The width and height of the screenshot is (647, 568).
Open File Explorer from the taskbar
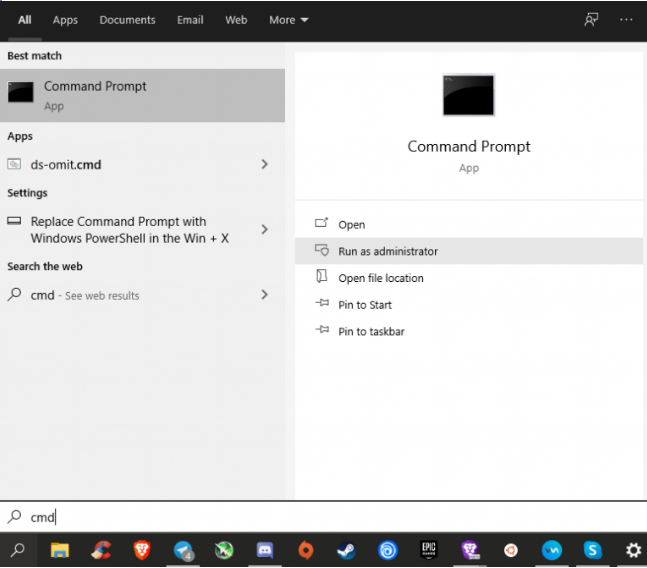[59, 550]
